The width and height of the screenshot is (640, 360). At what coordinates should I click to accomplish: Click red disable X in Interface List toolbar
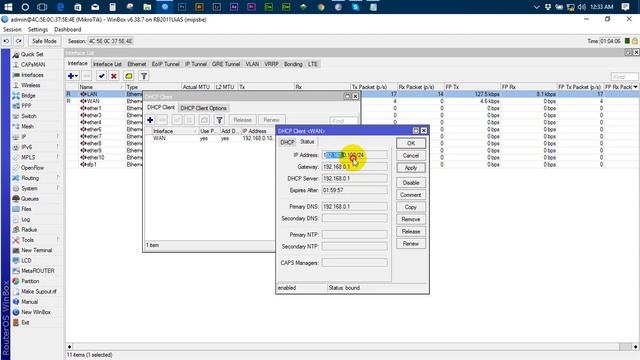coord(114,76)
